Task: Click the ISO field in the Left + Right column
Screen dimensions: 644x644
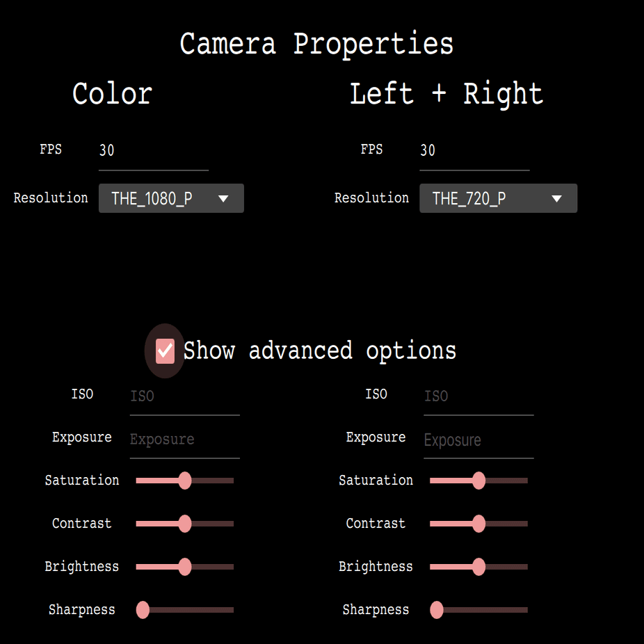Action: point(478,396)
